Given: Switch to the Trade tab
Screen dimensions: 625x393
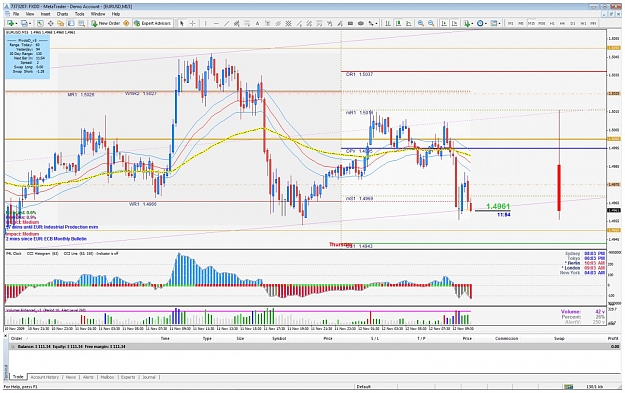Looking at the screenshot, I should pos(18,377).
